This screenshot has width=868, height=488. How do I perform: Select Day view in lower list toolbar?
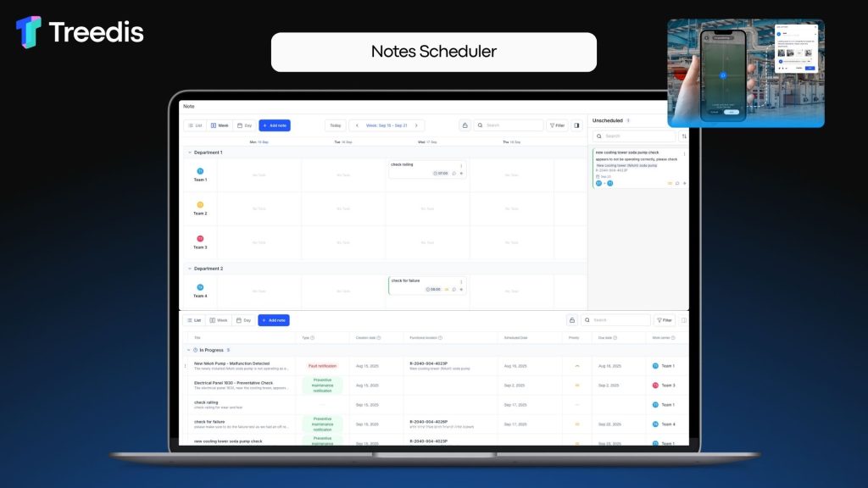coord(244,320)
